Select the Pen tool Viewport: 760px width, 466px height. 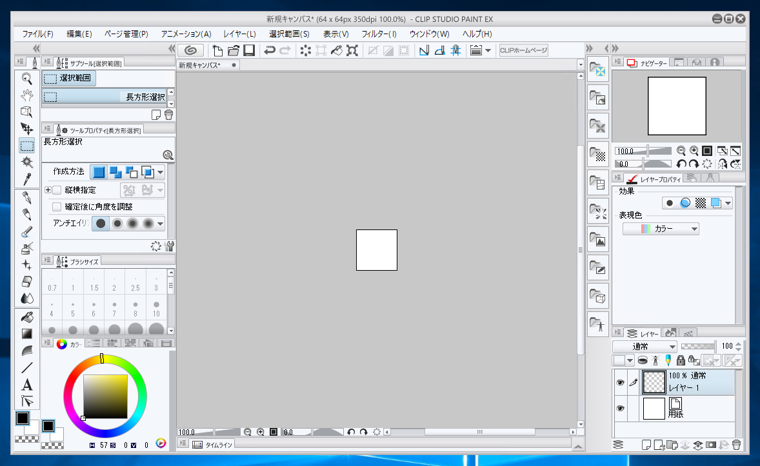coord(27,198)
